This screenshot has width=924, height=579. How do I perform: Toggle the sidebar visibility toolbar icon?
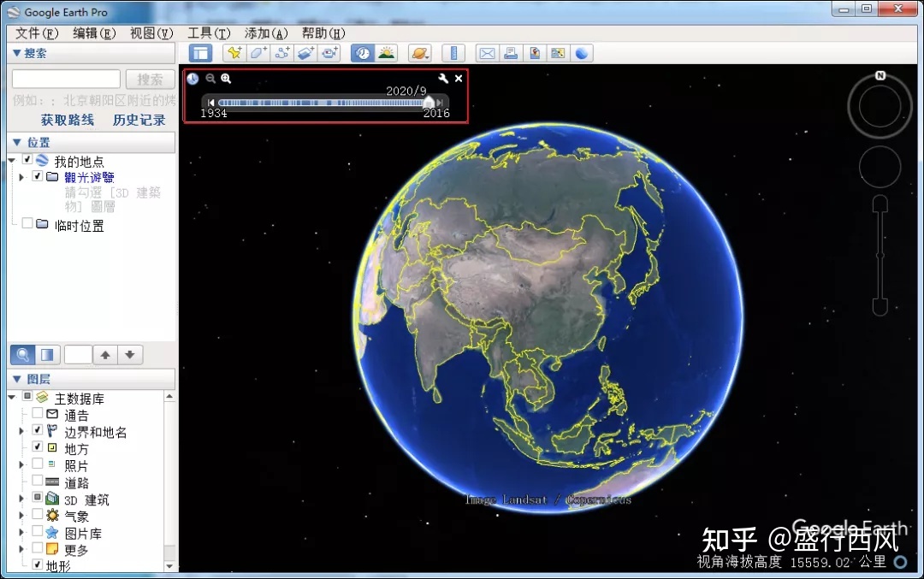pyautogui.click(x=200, y=54)
